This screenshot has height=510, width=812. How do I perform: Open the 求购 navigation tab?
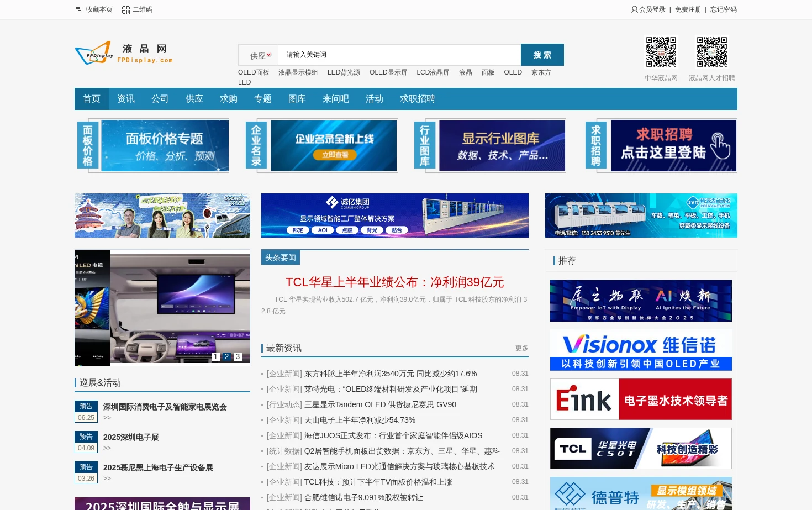coord(229,99)
